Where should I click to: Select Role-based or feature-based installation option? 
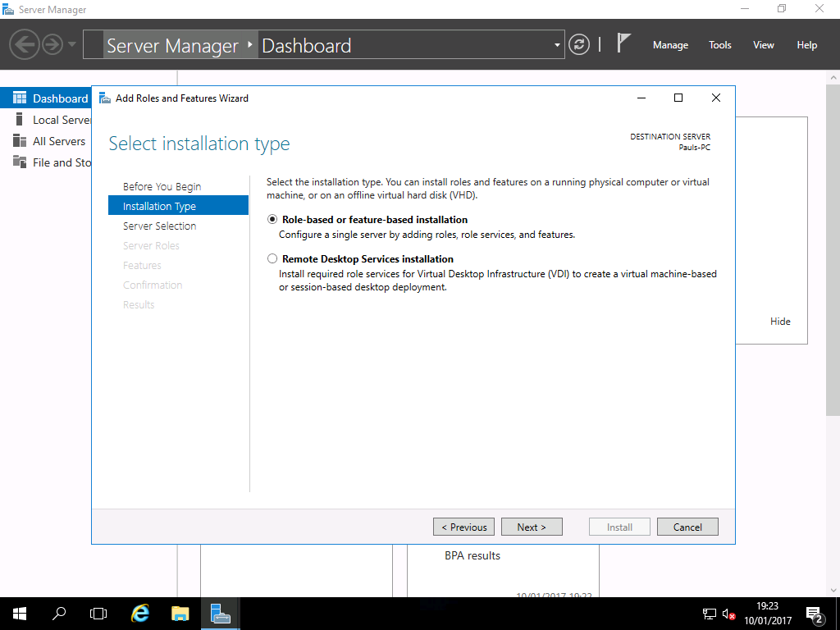272,219
